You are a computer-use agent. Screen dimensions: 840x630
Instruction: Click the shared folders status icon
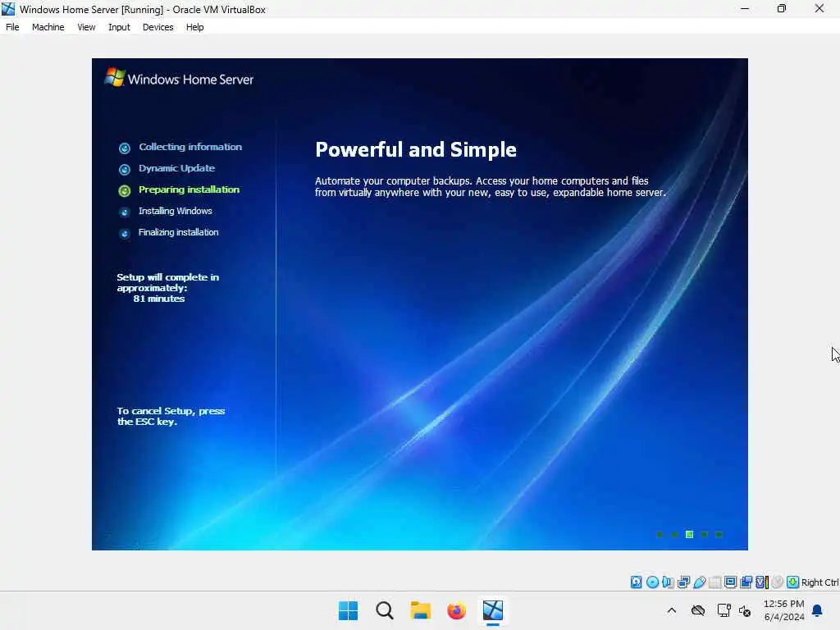[x=714, y=582]
